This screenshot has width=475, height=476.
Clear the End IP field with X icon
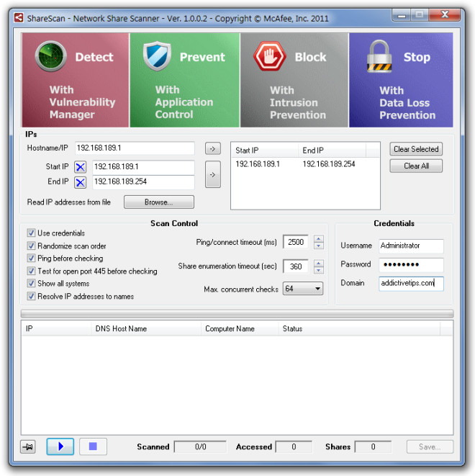point(81,182)
